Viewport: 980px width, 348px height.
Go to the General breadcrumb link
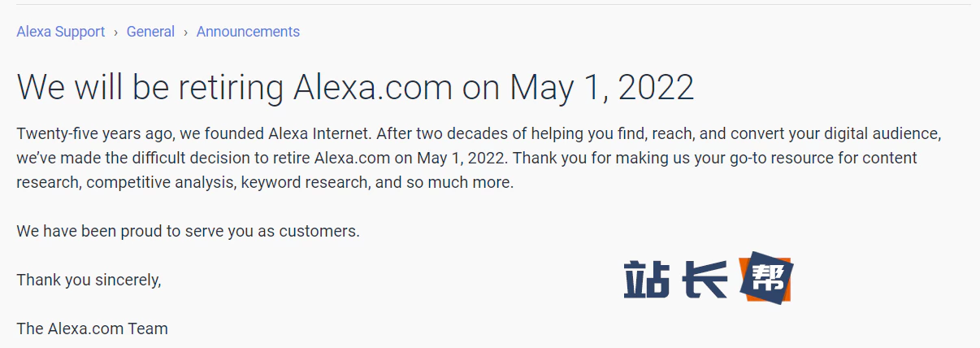click(x=150, y=32)
